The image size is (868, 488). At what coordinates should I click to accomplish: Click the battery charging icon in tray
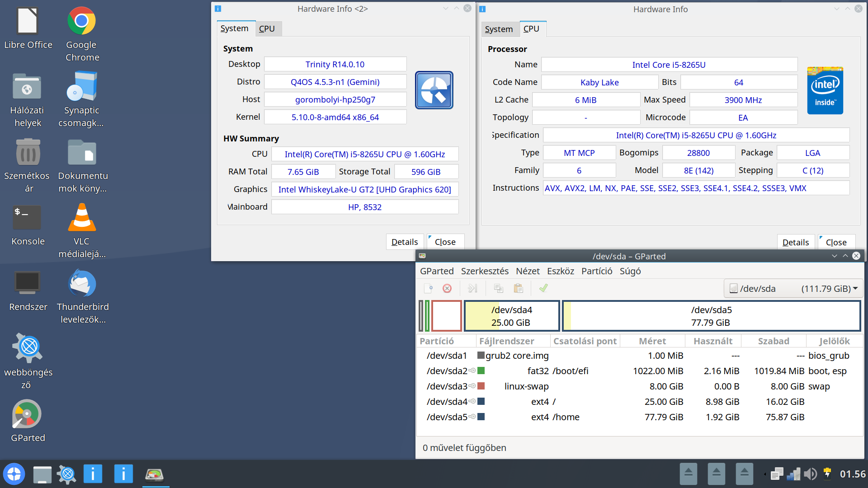tap(827, 474)
